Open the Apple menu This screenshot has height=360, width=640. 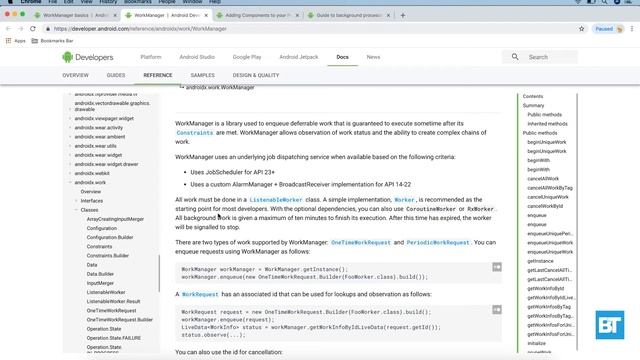[10, 2]
